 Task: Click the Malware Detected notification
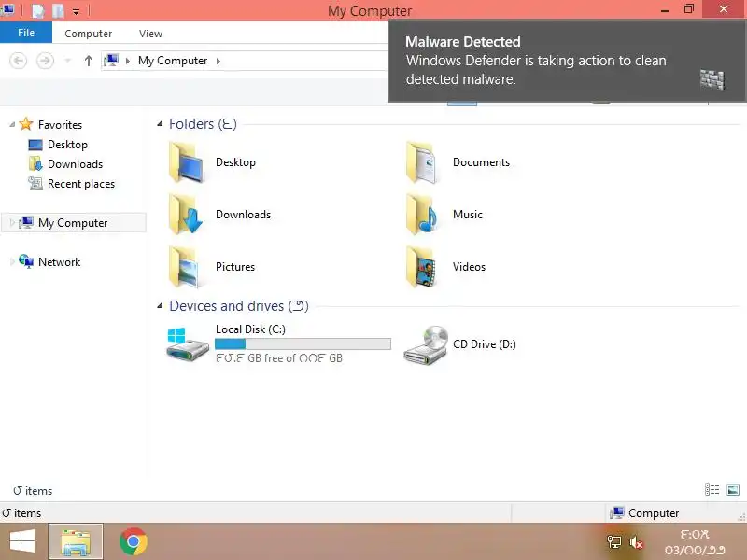(567, 61)
